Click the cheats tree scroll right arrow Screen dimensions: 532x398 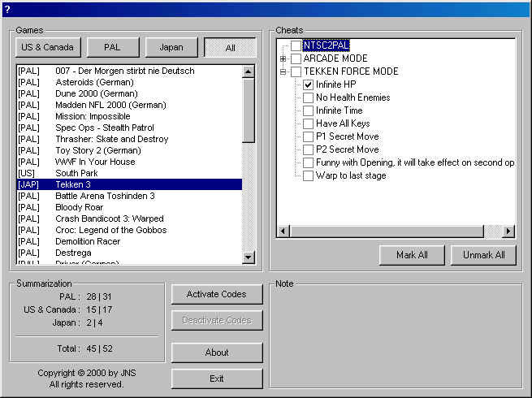(x=508, y=231)
